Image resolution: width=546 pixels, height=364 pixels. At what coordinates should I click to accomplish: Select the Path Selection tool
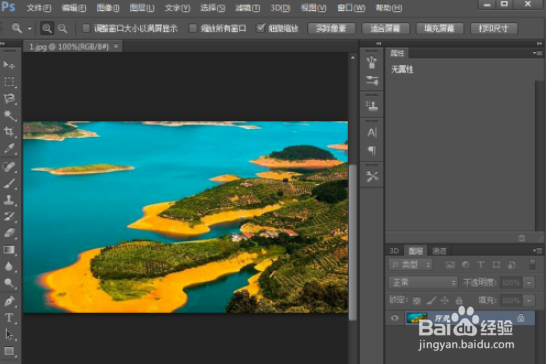click(x=9, y=334)
